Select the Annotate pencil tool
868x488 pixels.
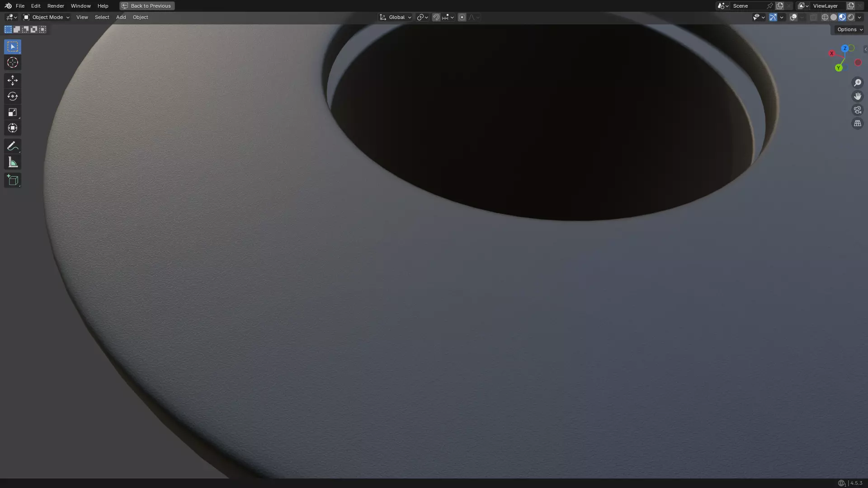pyautogui.click(x=13, y=146)
